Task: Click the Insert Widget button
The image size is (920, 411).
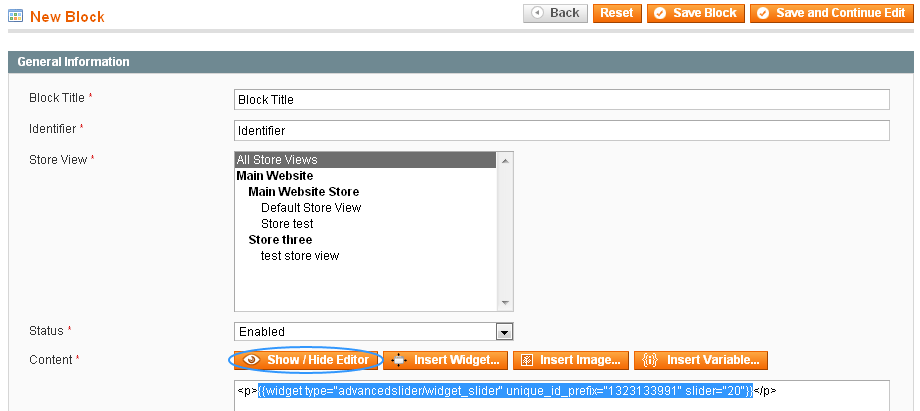Action: point(445,360)
